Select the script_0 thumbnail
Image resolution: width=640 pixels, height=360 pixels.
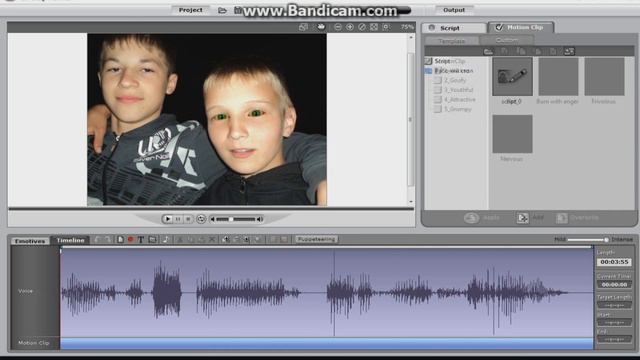[x=512, y=77]
